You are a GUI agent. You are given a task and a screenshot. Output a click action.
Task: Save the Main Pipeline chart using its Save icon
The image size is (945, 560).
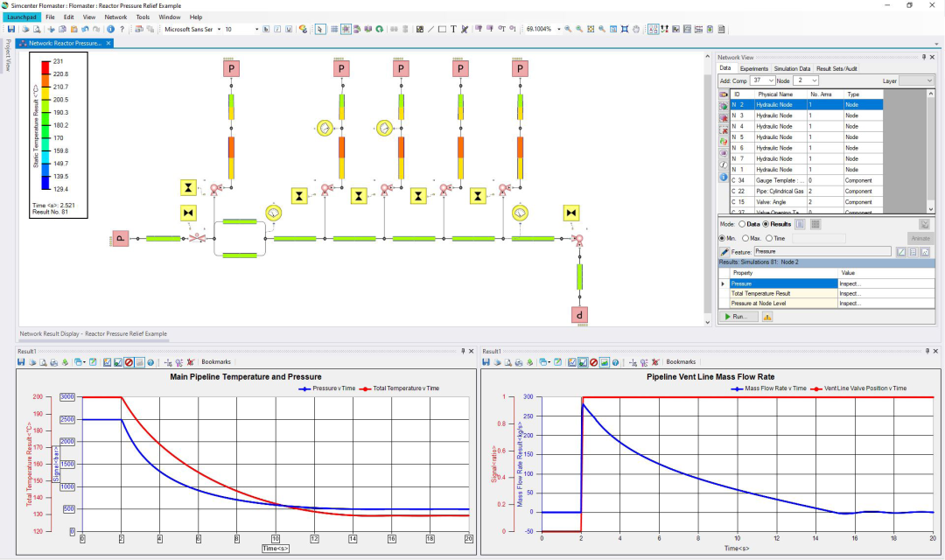point(21,362)
